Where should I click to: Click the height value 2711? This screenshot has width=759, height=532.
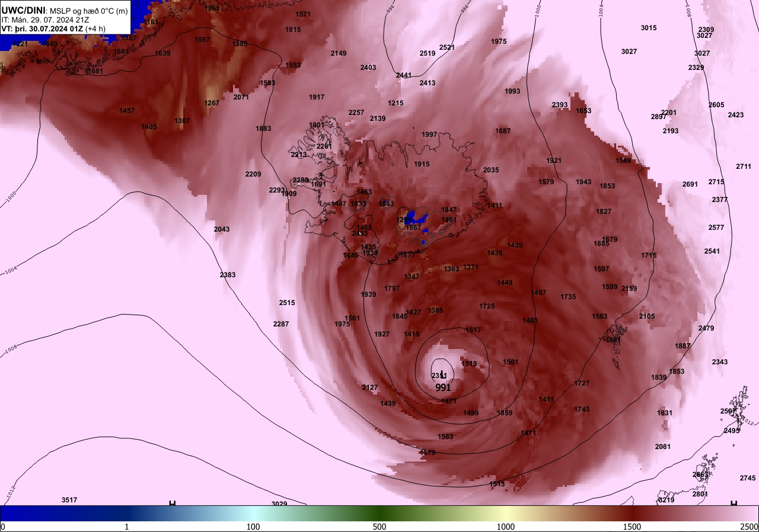[x=744, y=166]
